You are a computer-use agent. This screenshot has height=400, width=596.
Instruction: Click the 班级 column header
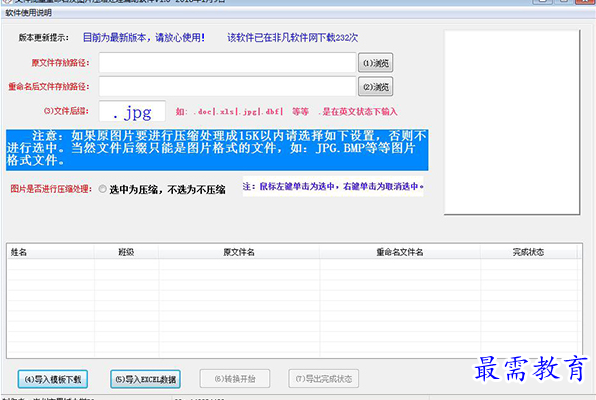pos(126,252)
